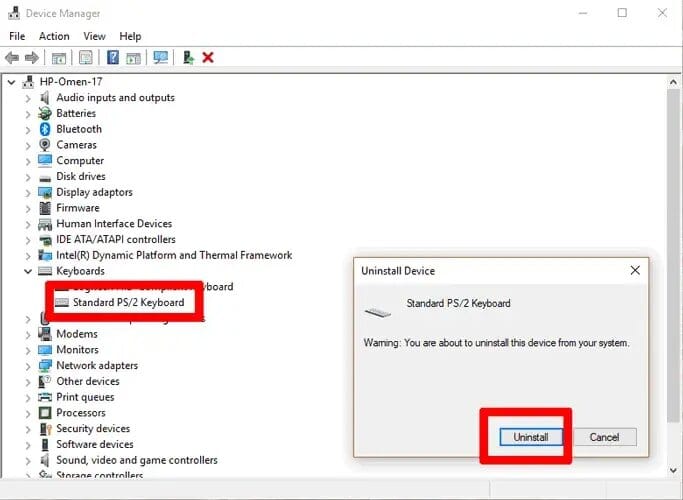Open the View menu
This screenshot has height=500, width=683.
click(x=95, y=36)
